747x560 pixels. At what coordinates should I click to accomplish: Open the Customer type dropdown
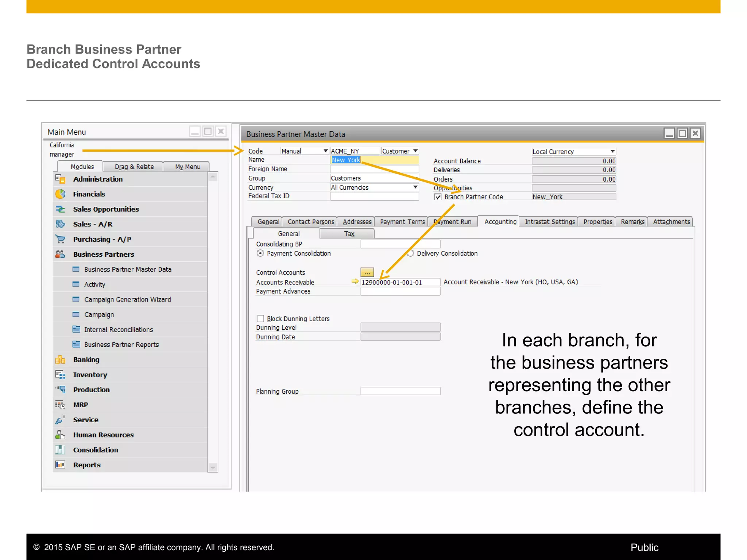pos(415,151)
